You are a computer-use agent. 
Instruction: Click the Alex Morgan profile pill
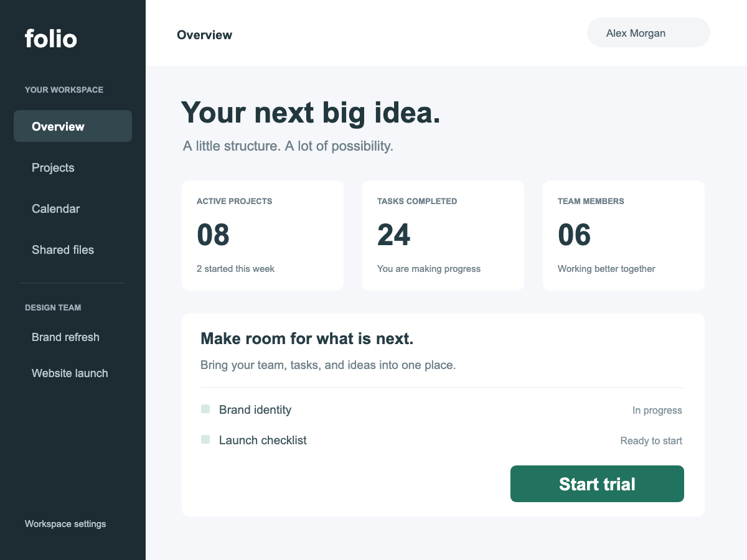649,32
